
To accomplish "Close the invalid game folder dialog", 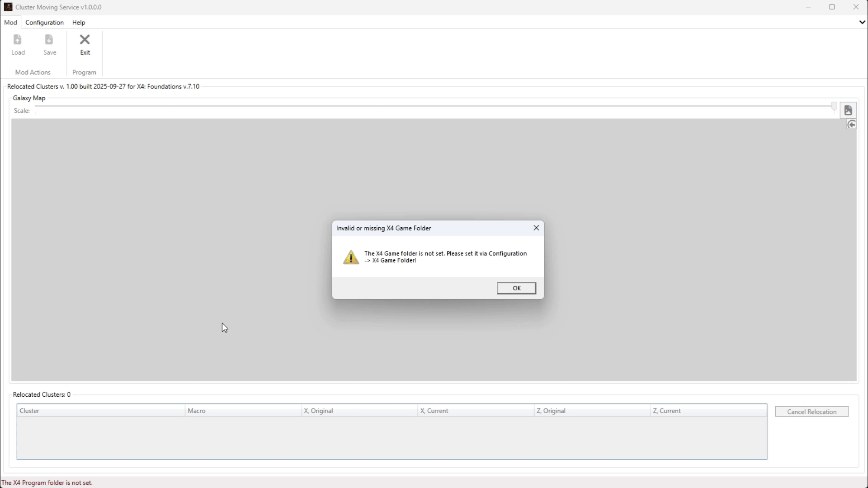I will (x=536, y=228).
